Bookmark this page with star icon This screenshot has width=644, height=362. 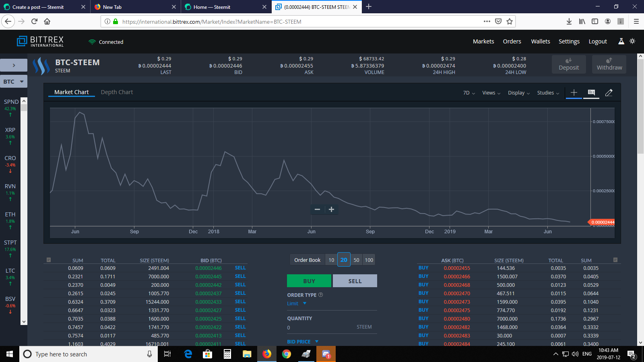(510, 21)
